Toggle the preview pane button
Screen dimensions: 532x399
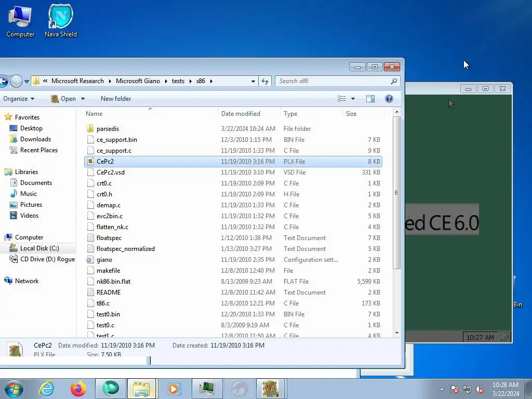pyautogui.click(x=370, y=99)
